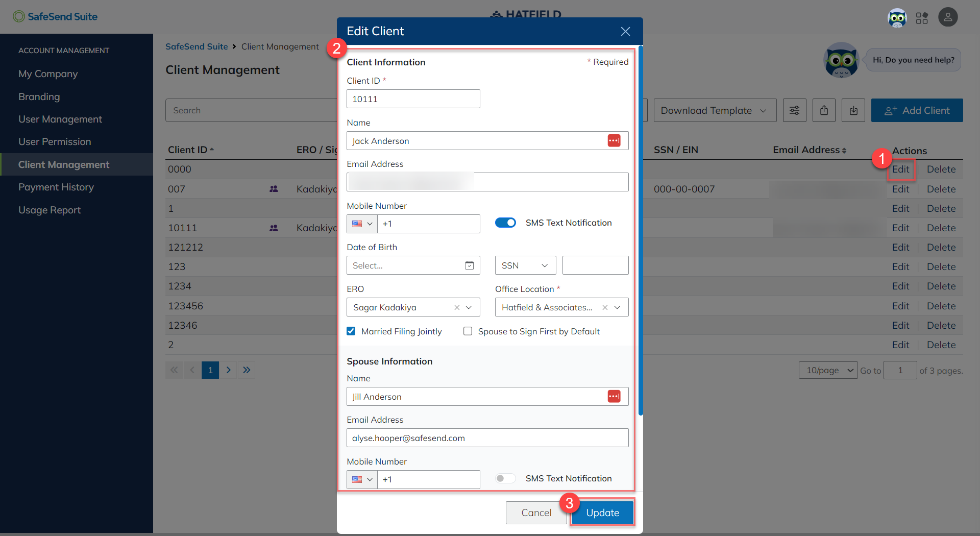Open the SSN type dropdown
Viewport: 980px width, 536px height.
tap(525, 265)
